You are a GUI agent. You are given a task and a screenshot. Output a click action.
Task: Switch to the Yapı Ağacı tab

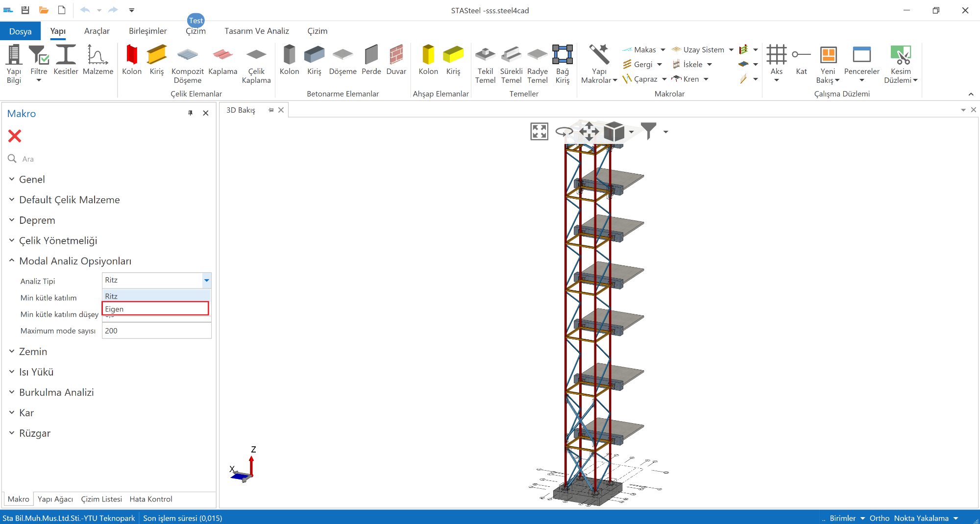point(55,499)
